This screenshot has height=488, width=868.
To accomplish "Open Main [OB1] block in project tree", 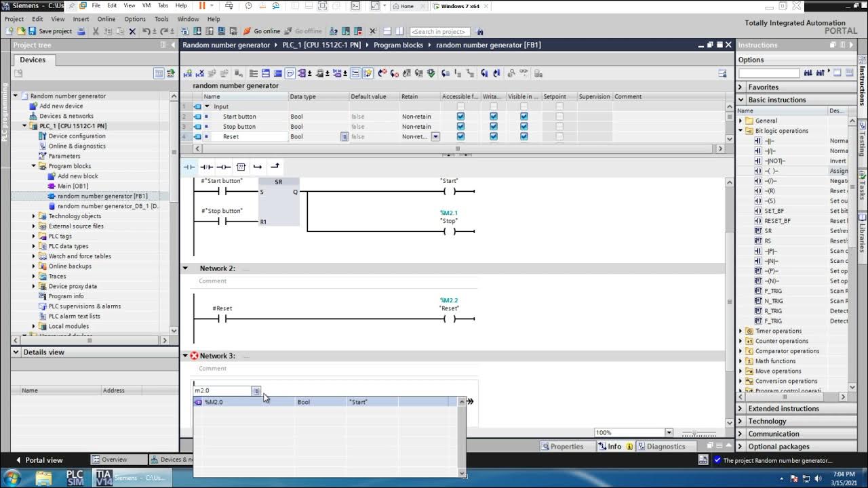I will [73, 186].
